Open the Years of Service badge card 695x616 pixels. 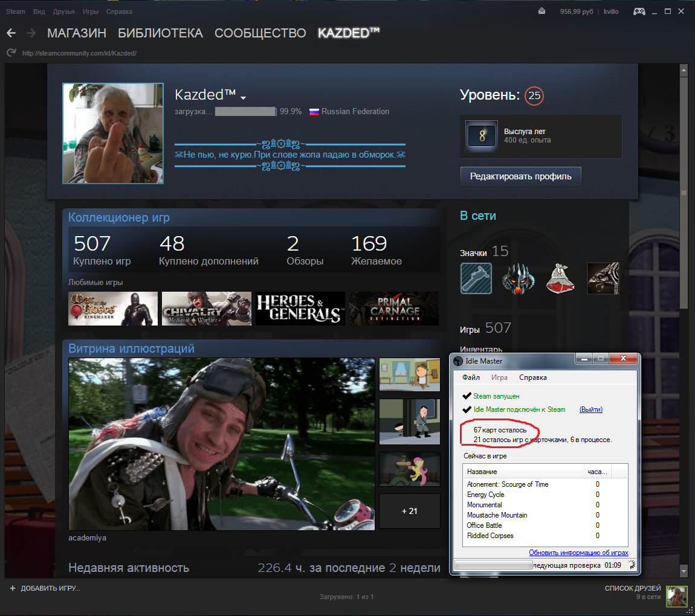point(541,136)
